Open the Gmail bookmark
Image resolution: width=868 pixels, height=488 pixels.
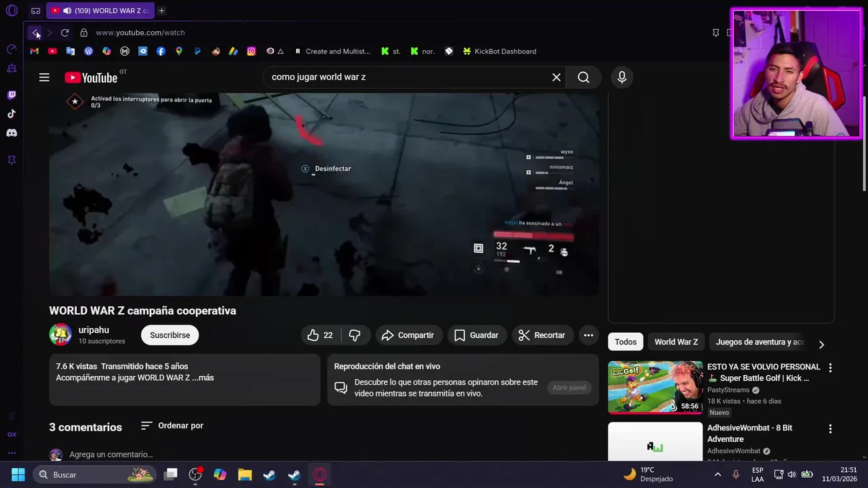[x=35, y=52]
